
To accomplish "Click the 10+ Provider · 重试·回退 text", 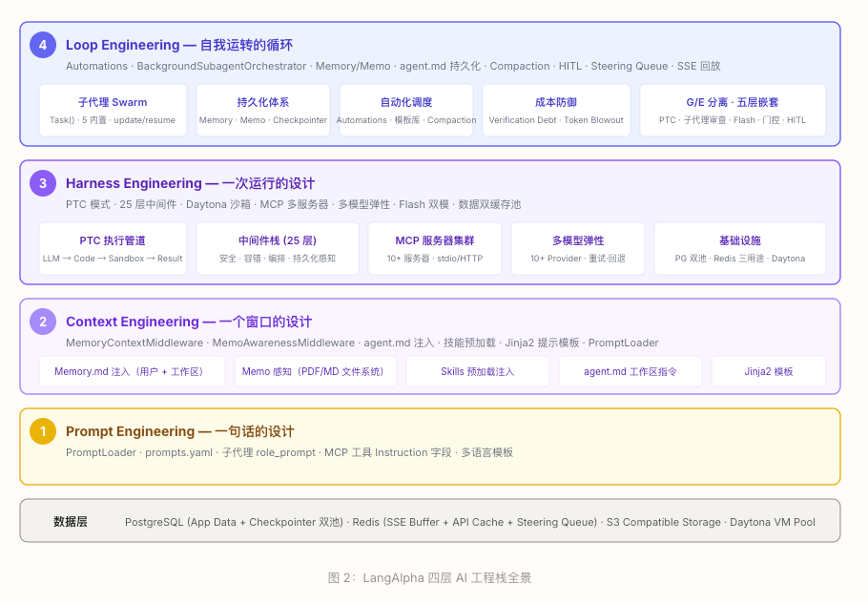I will click(578, 259).
